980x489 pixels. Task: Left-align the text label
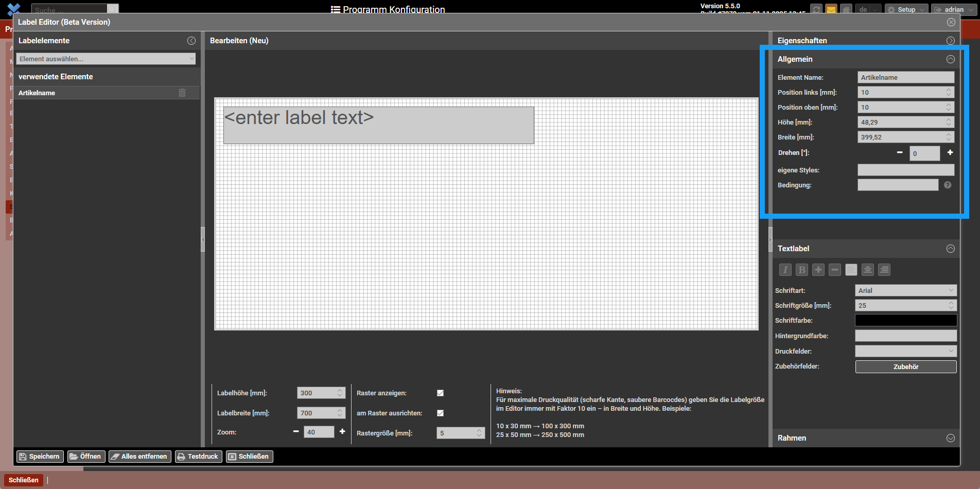(x=851, y=270)
